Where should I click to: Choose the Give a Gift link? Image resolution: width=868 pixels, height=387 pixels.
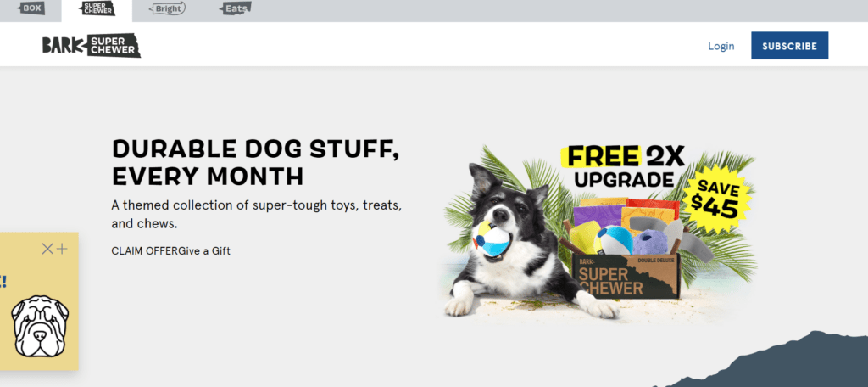pyautogui.click(x=204, y=251)
